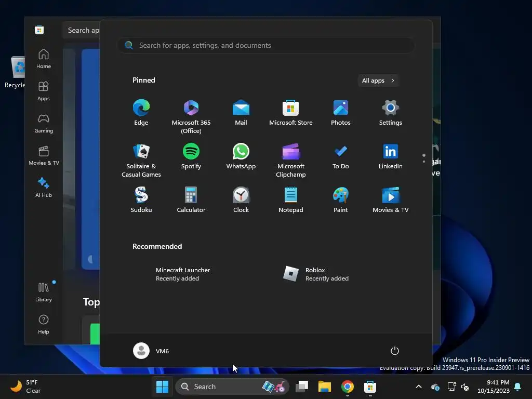532x399 pixels.
Task: Open LinkedIn pinned app
Action: click(391, 156)
